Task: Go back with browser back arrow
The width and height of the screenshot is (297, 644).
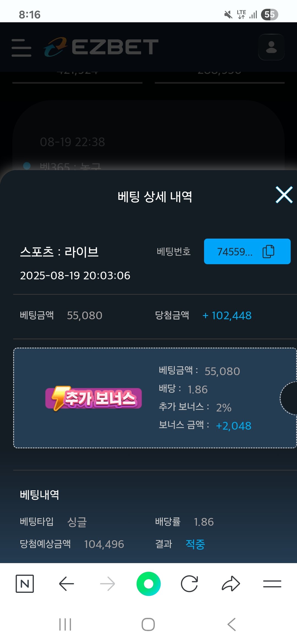Action: [x=66, y=583]
